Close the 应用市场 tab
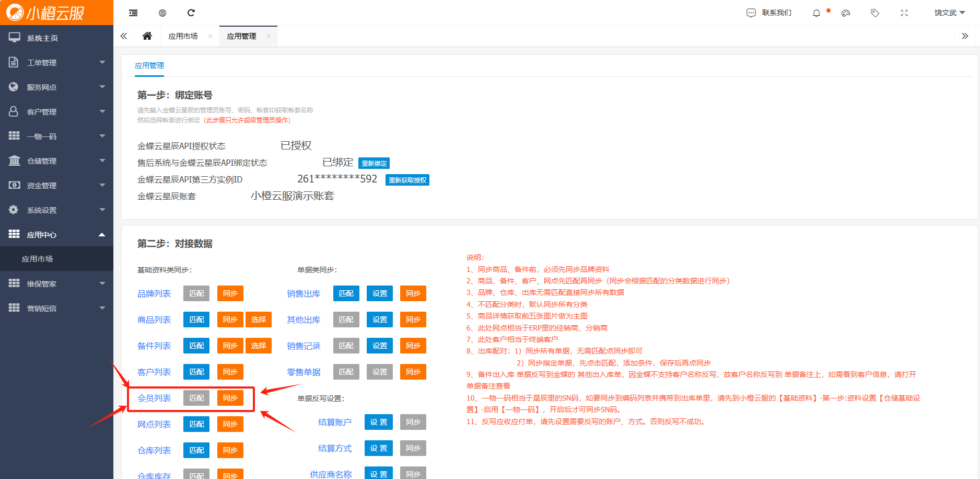The image size is (980, 479). [x=210, y=36]
